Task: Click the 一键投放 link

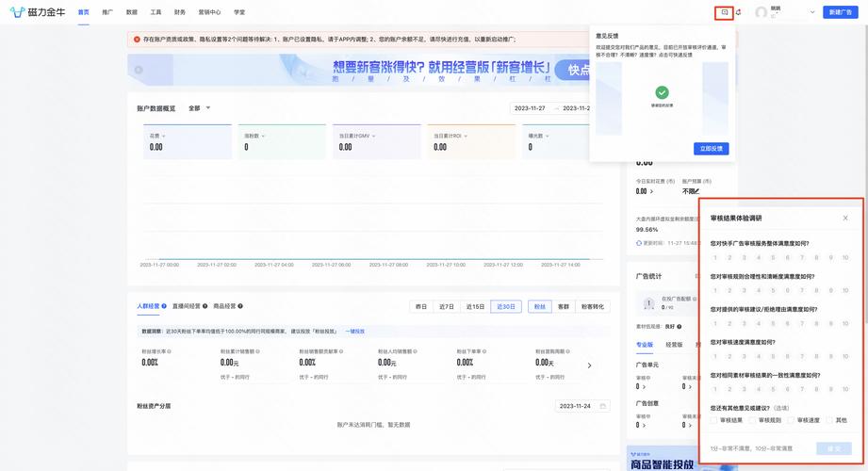Action: pyautogui.click(x=355, y=332)
